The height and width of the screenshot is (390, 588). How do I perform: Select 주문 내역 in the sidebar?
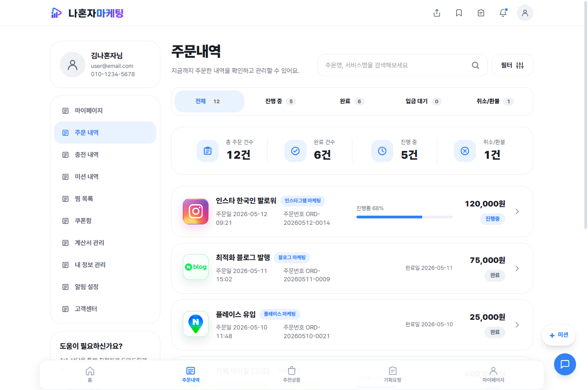click(x=105, y=133)
